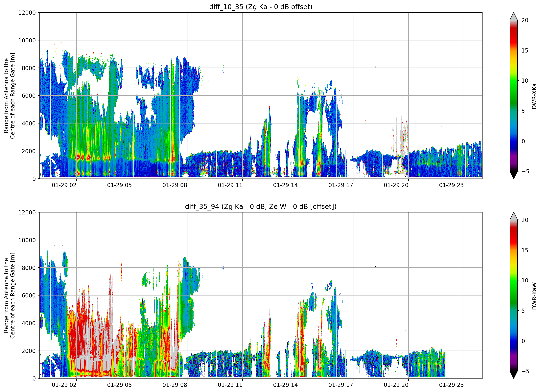Click the 6000 tick in the diff_35_94 plot

point(29,296)
